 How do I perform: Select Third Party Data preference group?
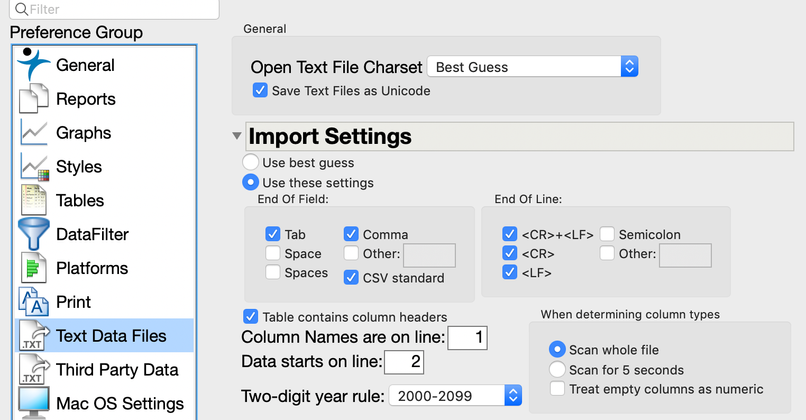[x=117, y=370]
